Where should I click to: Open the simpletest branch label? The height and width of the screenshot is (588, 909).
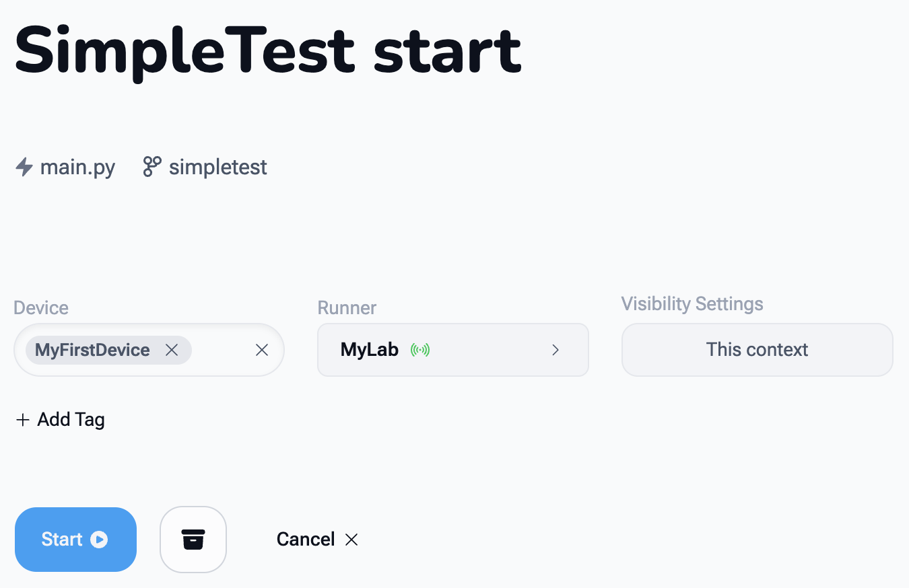pos(217,167)
